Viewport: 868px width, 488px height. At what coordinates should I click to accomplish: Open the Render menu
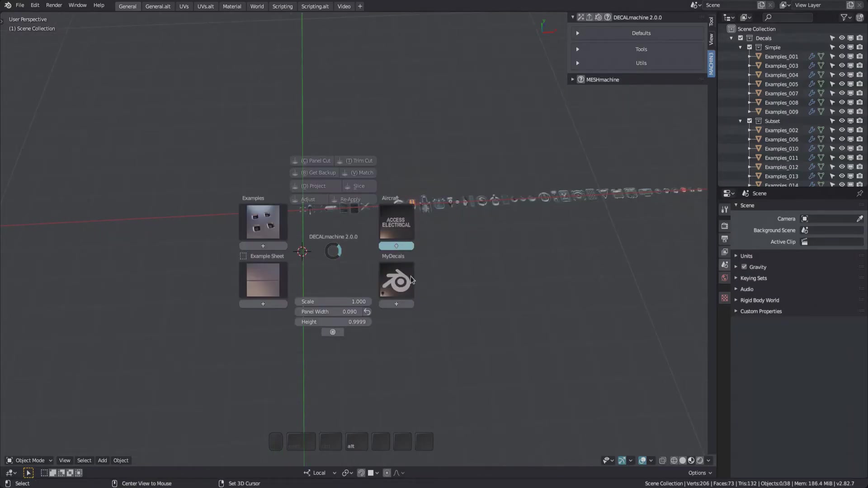[54, 5]
